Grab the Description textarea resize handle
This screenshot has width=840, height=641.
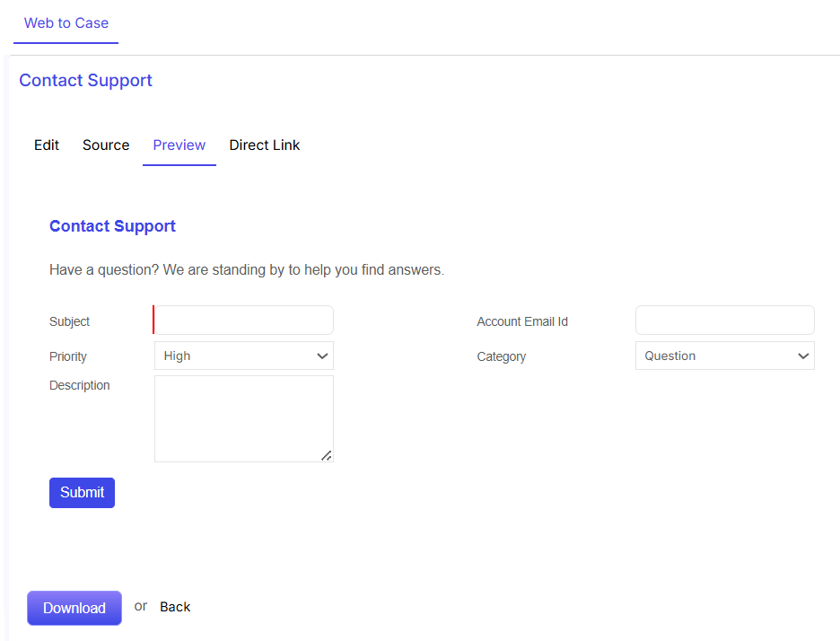pos(327,455)
